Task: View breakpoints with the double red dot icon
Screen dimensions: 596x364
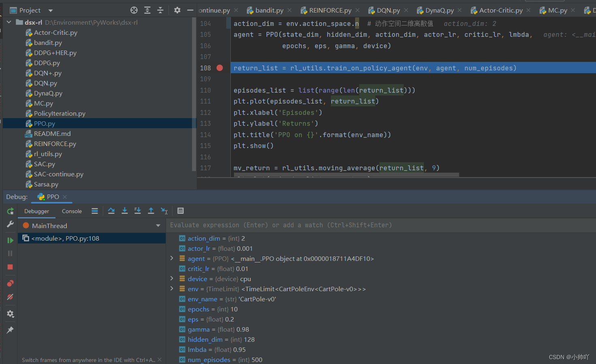Action: pos(10,283)
